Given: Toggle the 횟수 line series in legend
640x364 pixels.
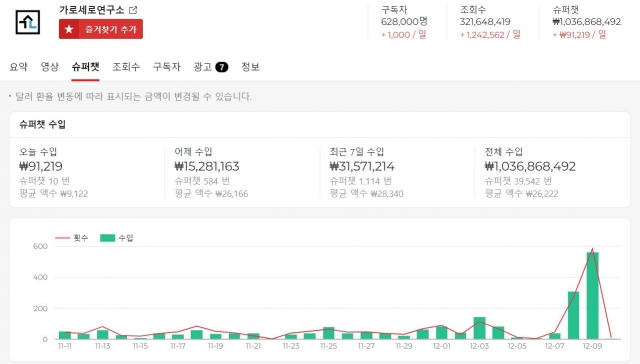Looking at the screenshot, I should pos(71,238).
